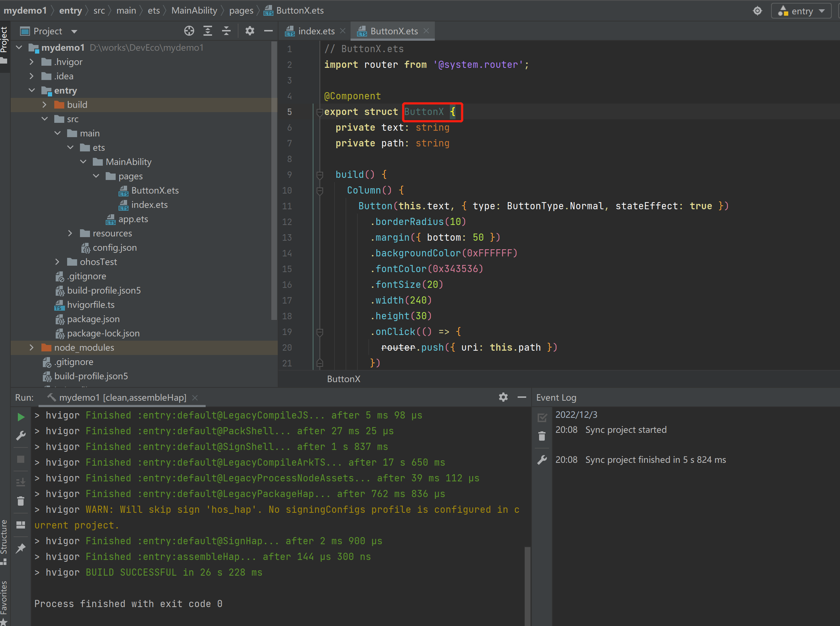Collapse the pages folder
840x626 pixels.
coord(96,176)
